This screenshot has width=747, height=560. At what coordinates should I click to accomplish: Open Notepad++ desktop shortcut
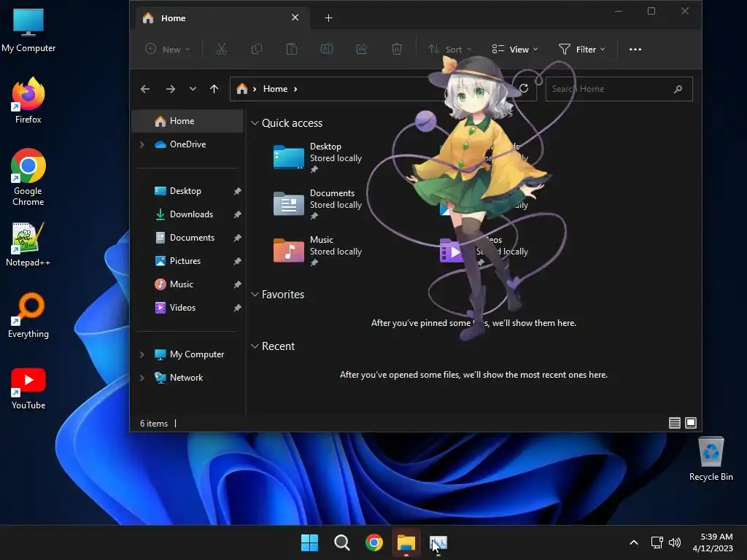tap(28, 244)
